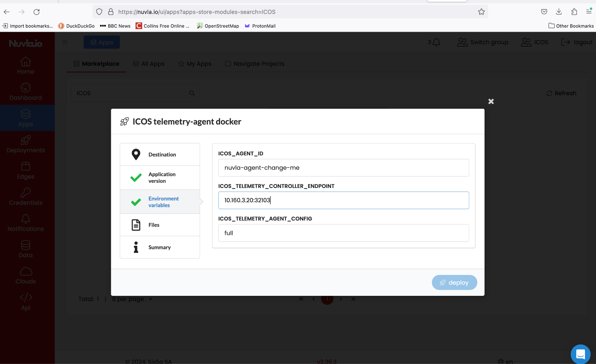Select the Application version step
This screenshot has width=596, height=364.
[160, 177]
